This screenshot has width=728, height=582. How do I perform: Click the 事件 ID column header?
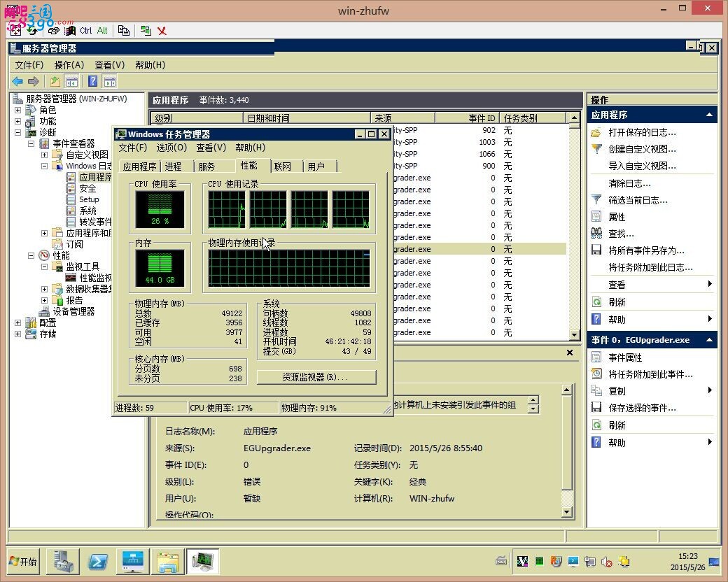(468, 118)
